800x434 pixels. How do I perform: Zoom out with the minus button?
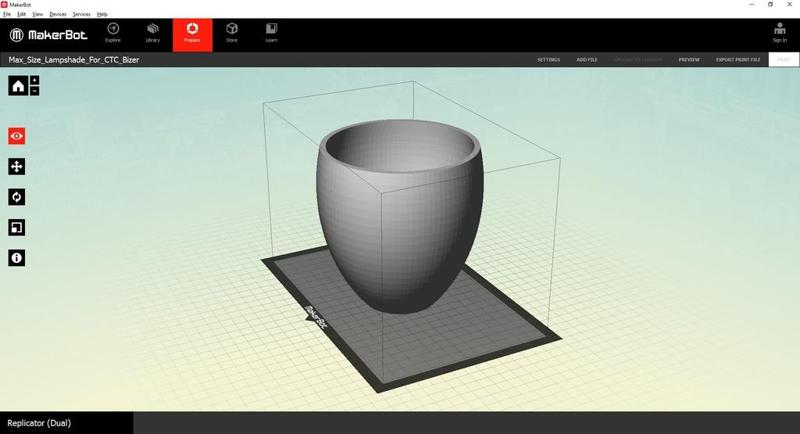click(34, 91)
